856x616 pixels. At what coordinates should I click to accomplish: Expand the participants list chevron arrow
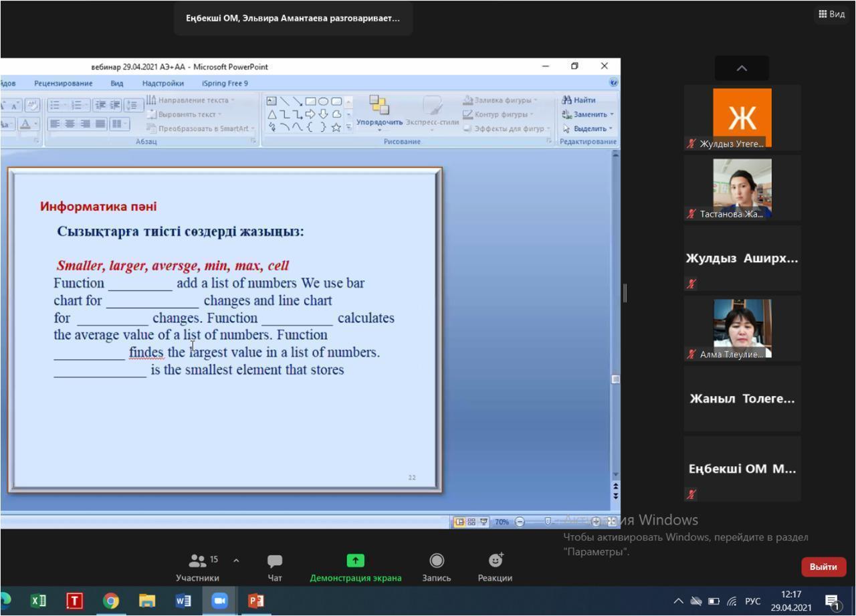[x=236, y=560]
